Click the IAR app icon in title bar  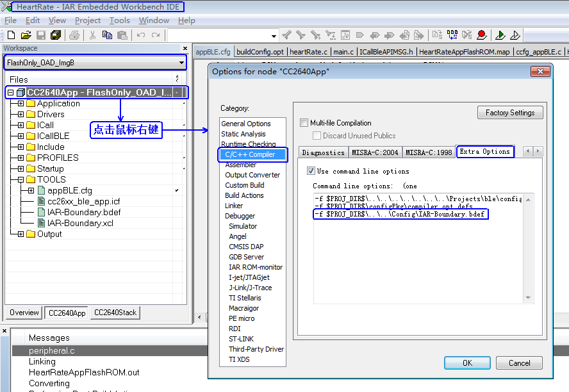6,6
